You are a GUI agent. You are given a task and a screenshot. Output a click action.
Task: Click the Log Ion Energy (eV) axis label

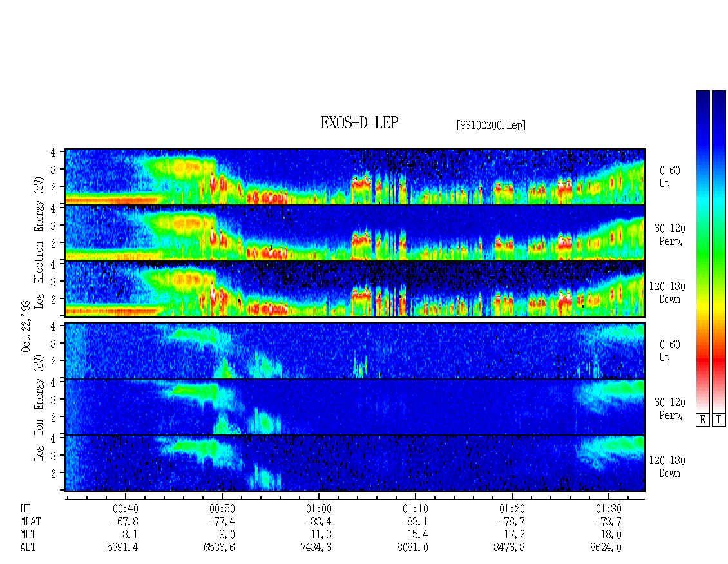(39, 407)
